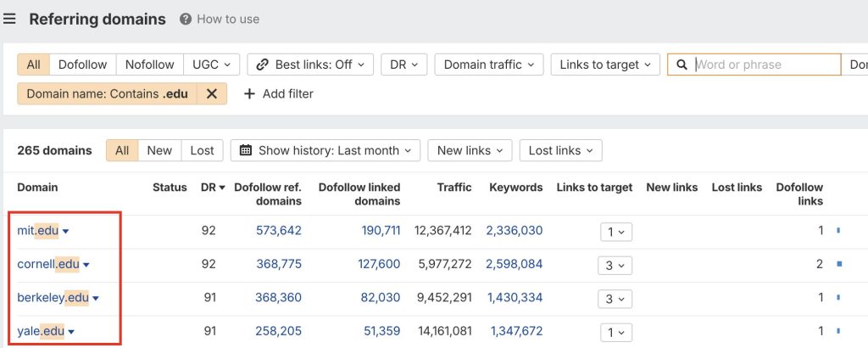Sort by the Traffic column header
This screenshot has height=348, width=868.
click(x=454, y=188)
